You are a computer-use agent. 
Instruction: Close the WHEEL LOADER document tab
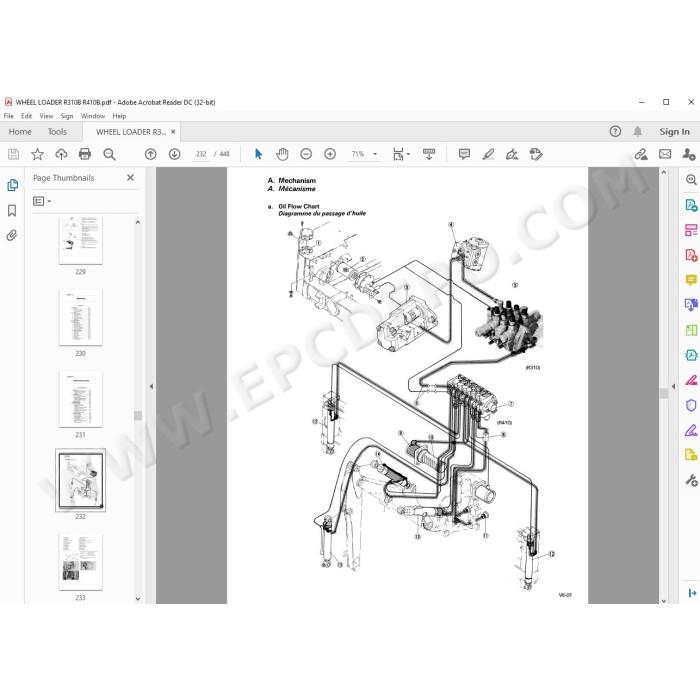(x=173, y=132)
